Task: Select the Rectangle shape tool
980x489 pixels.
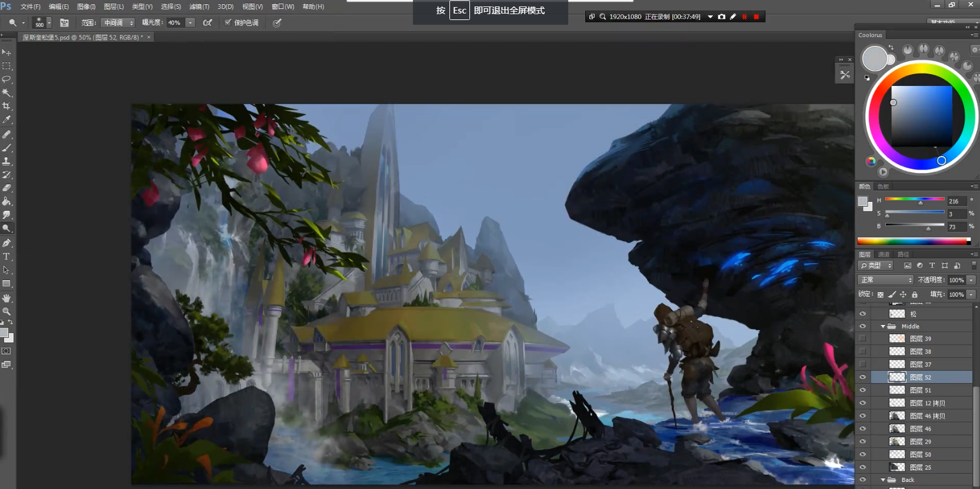Action: click(x=6, y=284)
